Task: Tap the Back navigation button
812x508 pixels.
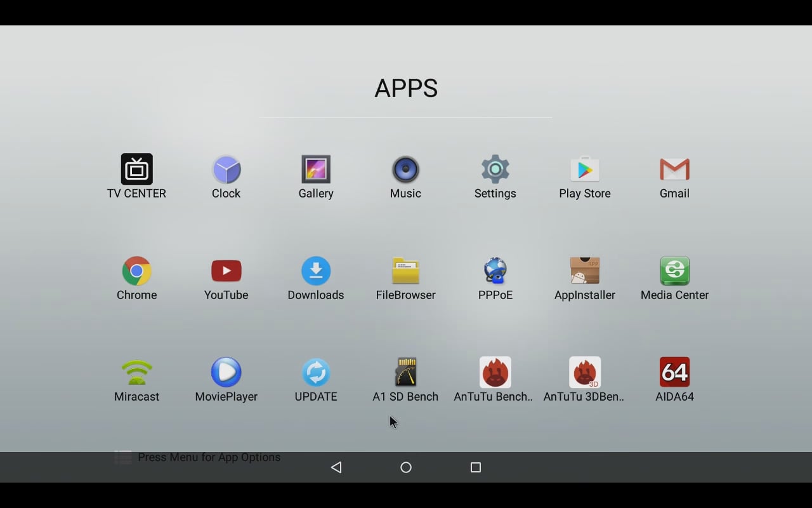Action: click(336, 467)
